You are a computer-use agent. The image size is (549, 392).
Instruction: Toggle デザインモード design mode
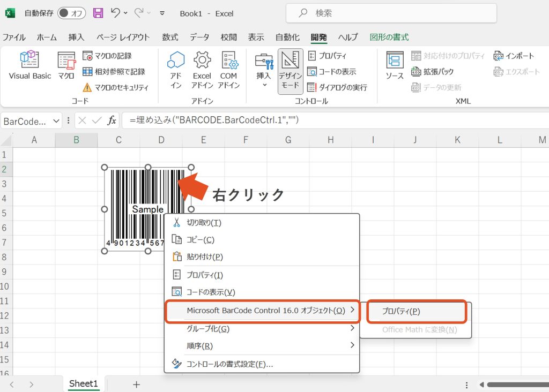[x=290, y=71]
